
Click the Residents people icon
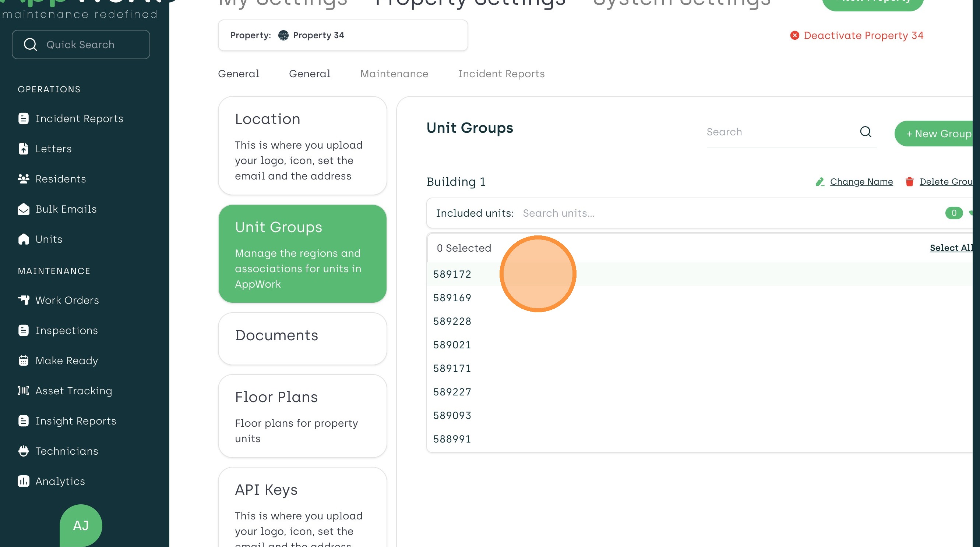(x=23, y=179)
